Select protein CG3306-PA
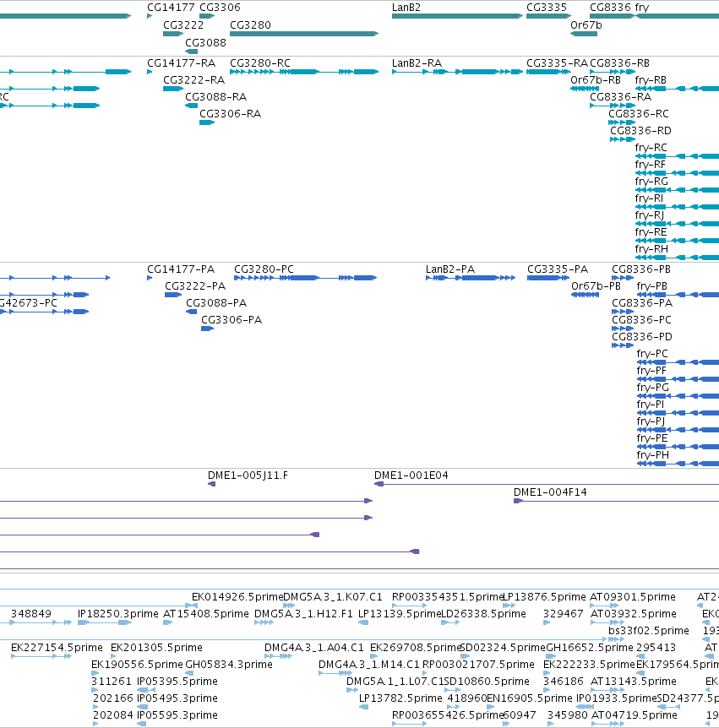 coord(208,329)
